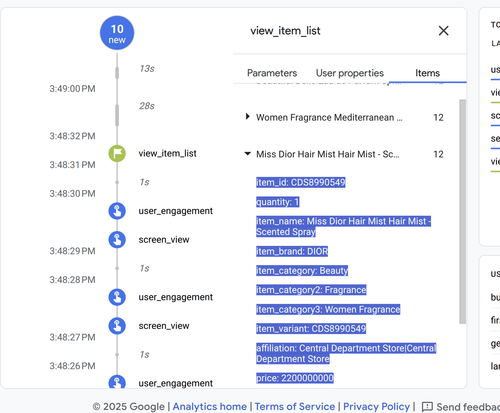Click the 13s timeline segment marker
This screenshot has width=500, height=413.
click(117, 73)
